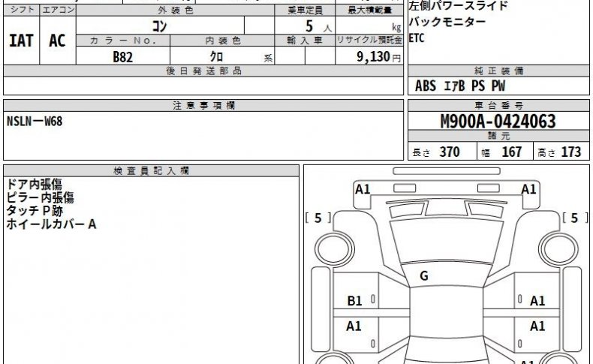Click the 外装色 header
This screenshot has width=593, height=364.
[x=176, y=11]
